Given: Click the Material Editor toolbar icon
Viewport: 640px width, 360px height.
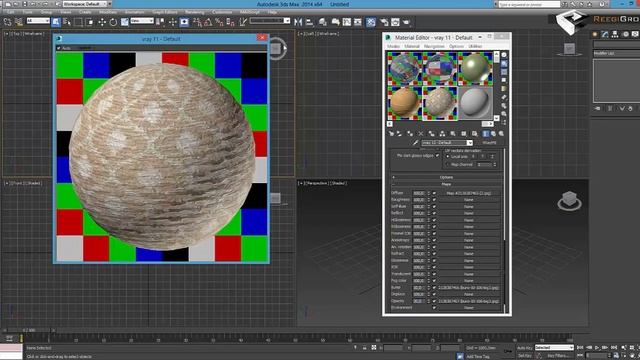Looking at the screenshot, I should (x=371, y=22).
